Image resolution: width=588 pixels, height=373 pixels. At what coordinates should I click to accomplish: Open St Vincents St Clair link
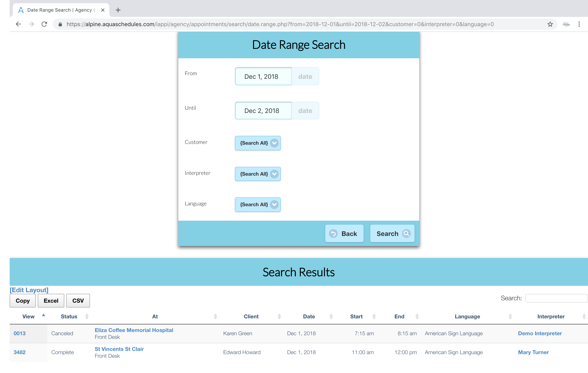point(119,349)
